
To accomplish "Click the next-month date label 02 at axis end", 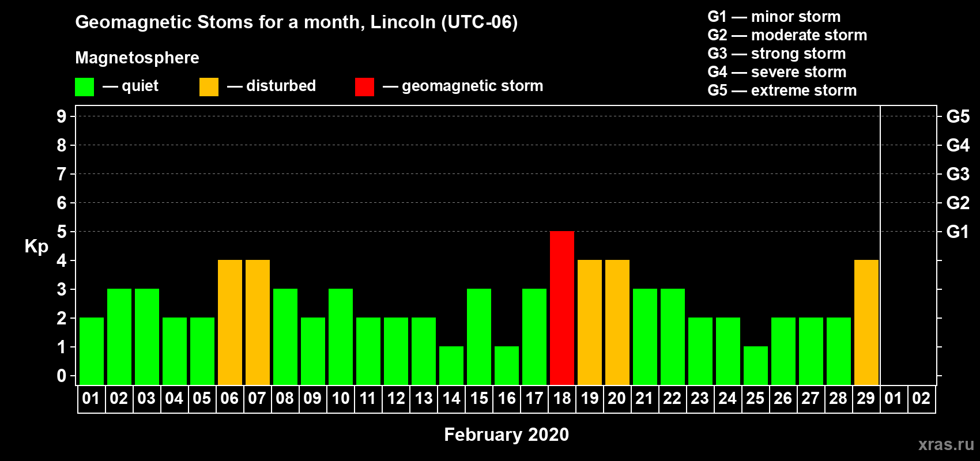I will [922, 398].
